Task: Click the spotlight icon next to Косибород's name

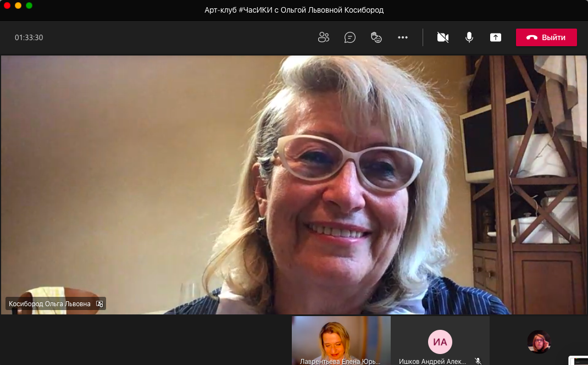Action: pyautogui.click(x=99, y=303)
